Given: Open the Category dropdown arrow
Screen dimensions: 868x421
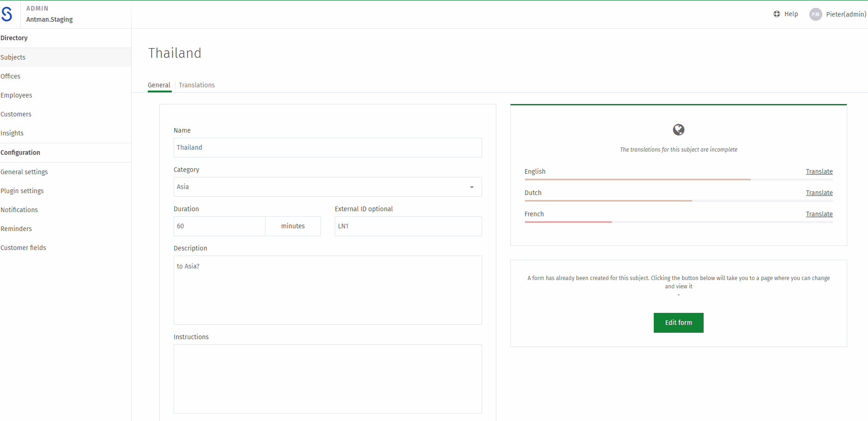Looking at the screenshot, I should (472, 187).
